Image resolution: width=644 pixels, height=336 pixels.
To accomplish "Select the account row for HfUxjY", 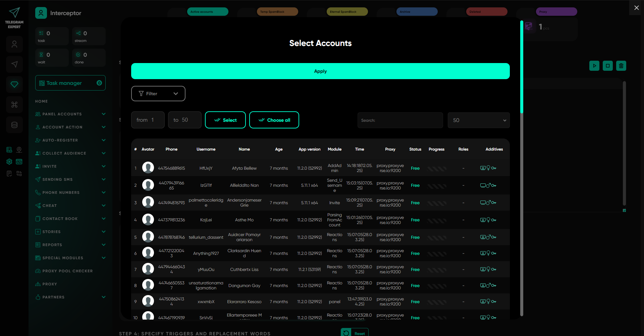I will pos(206,168).
